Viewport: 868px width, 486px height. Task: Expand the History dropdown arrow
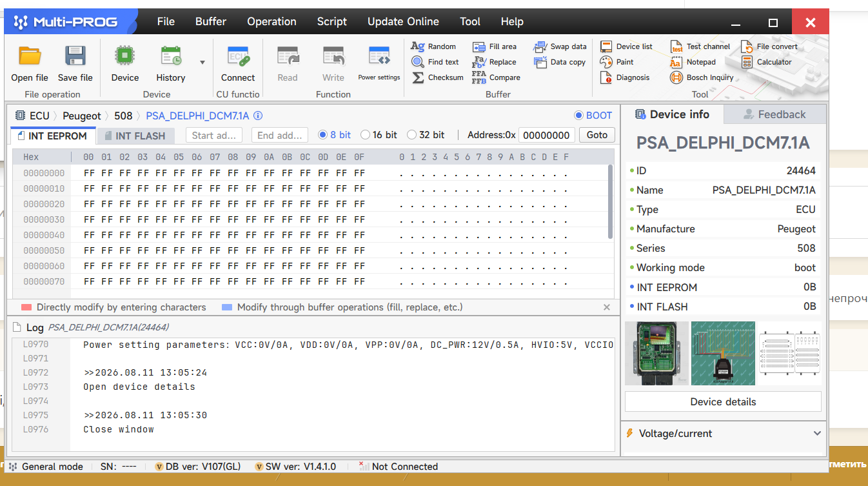202,63
